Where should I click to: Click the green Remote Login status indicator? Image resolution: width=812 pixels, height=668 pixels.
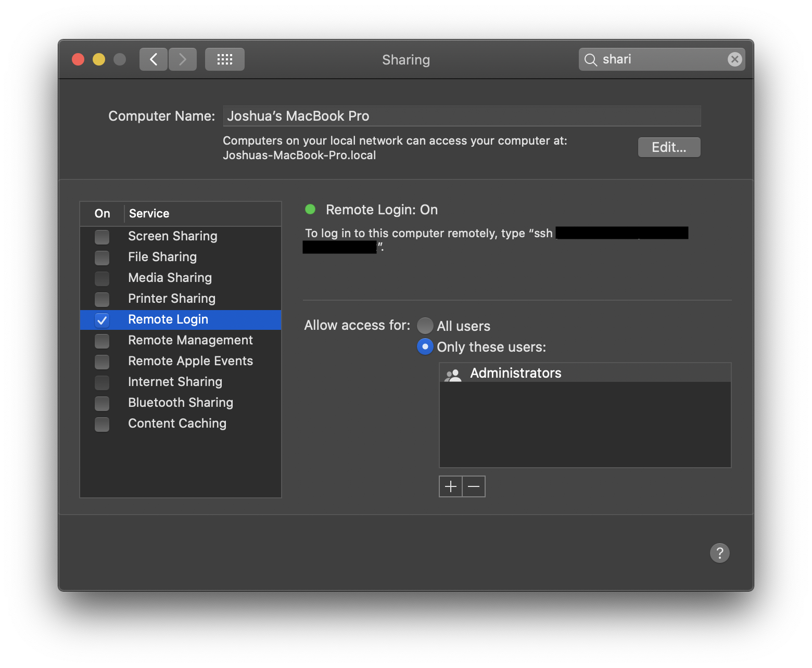(310, 210)
